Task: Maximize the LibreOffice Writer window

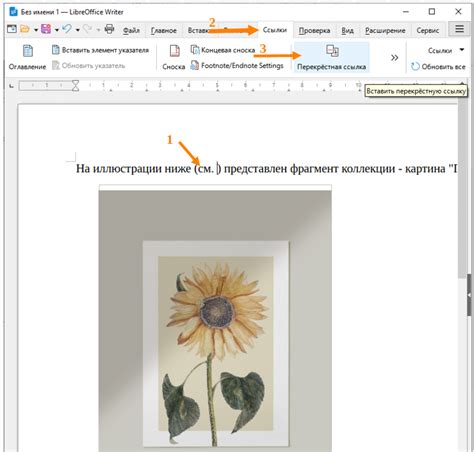Action: click(x=432, y=12)
